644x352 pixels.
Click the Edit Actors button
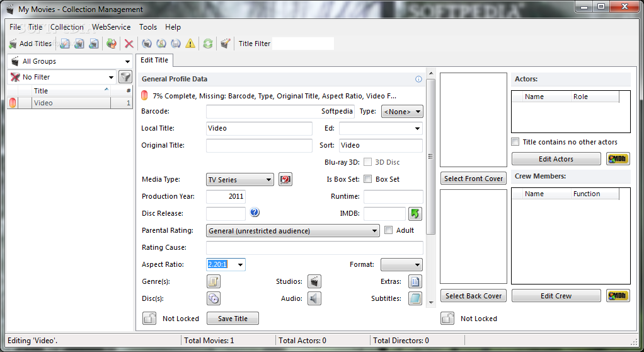pos(556,159)
